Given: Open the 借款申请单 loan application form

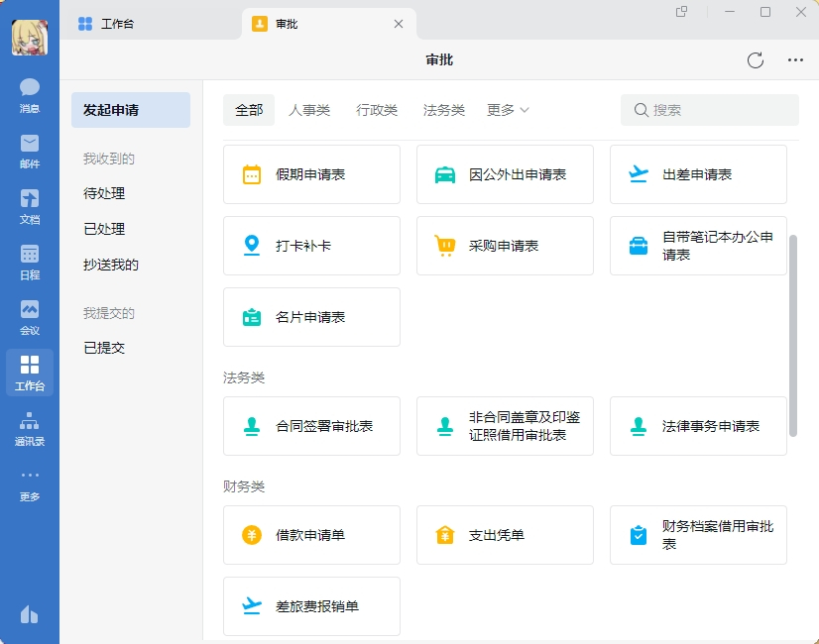Looking at the screenshot, I should (x=311, y=535).
